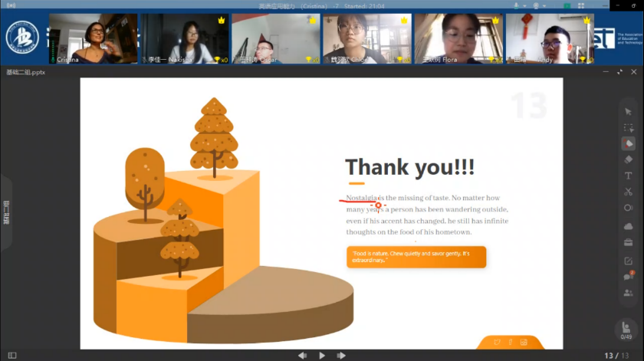Open the participants list icon
This screenshot has height=361, width=644.
[x=628, y=293]
